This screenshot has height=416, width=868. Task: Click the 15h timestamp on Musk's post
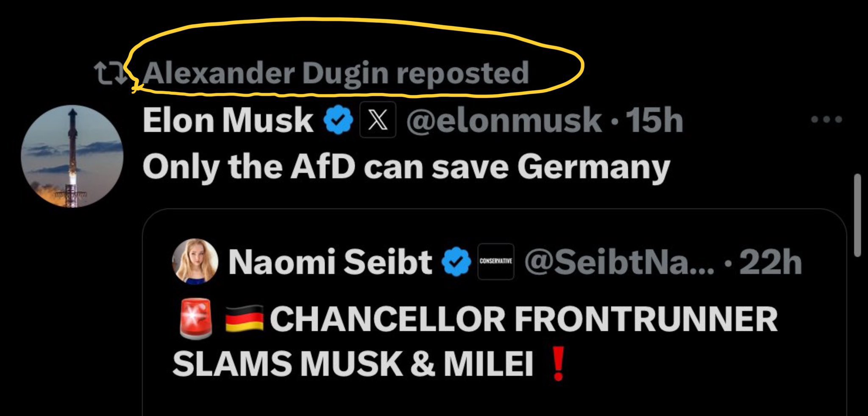coord(654,120)
